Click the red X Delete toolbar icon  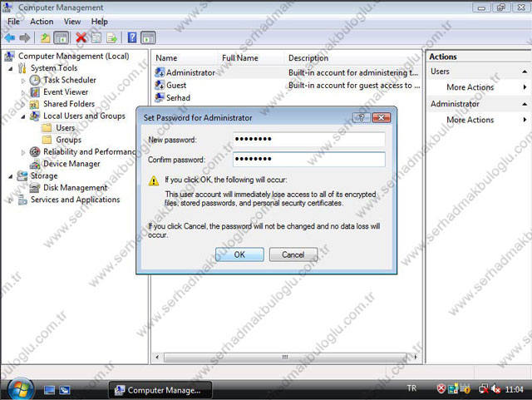tap(81, 37)
